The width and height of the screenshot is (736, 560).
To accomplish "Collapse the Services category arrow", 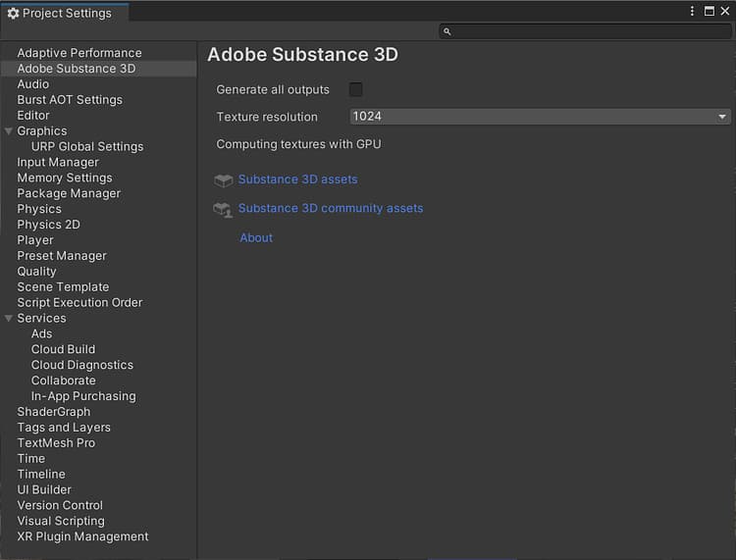I will point(9,318).
